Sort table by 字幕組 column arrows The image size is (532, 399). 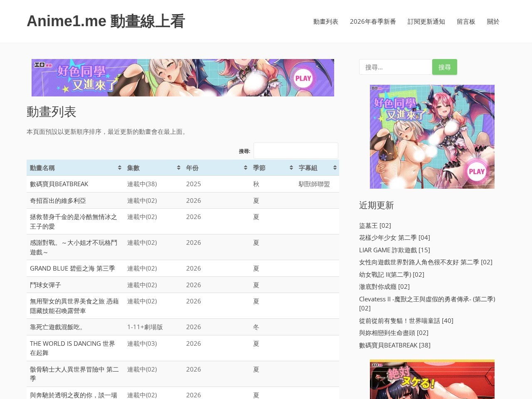[335, 167]
